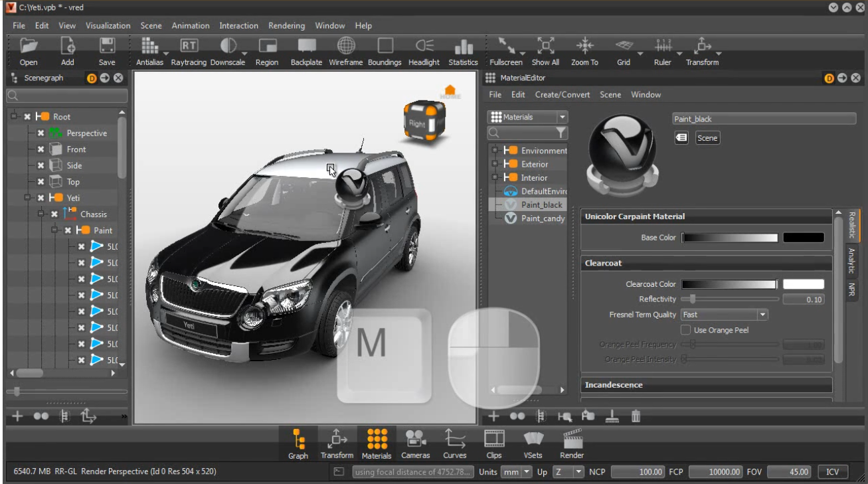Click the Save toolbar icon

point(107,46)
